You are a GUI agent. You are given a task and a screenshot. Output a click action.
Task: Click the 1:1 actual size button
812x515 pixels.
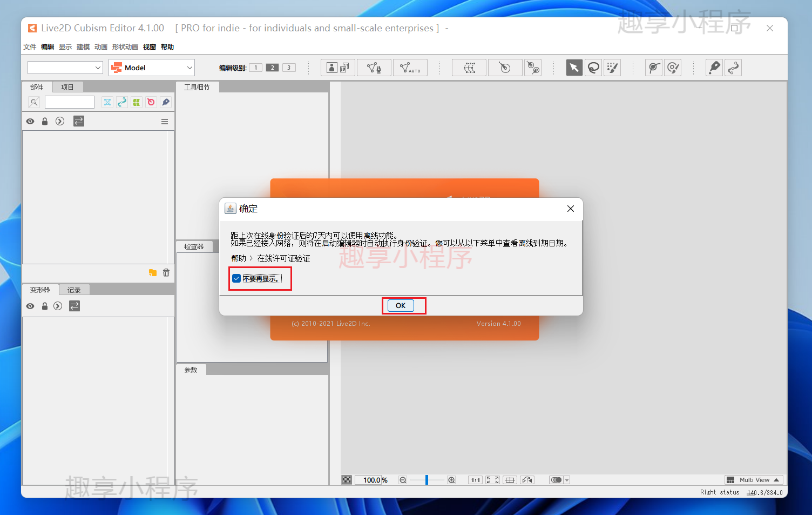tap(475, 480)
